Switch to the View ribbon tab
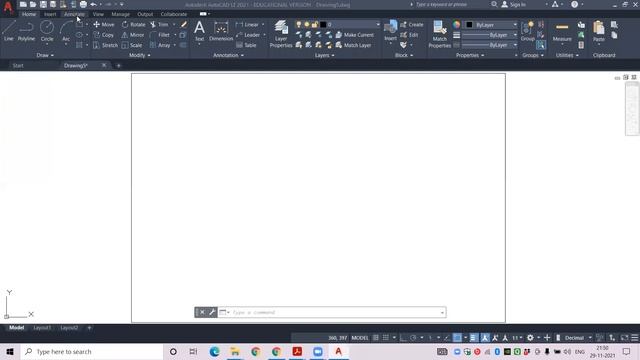Screen dimensions: 640x360 98,14
